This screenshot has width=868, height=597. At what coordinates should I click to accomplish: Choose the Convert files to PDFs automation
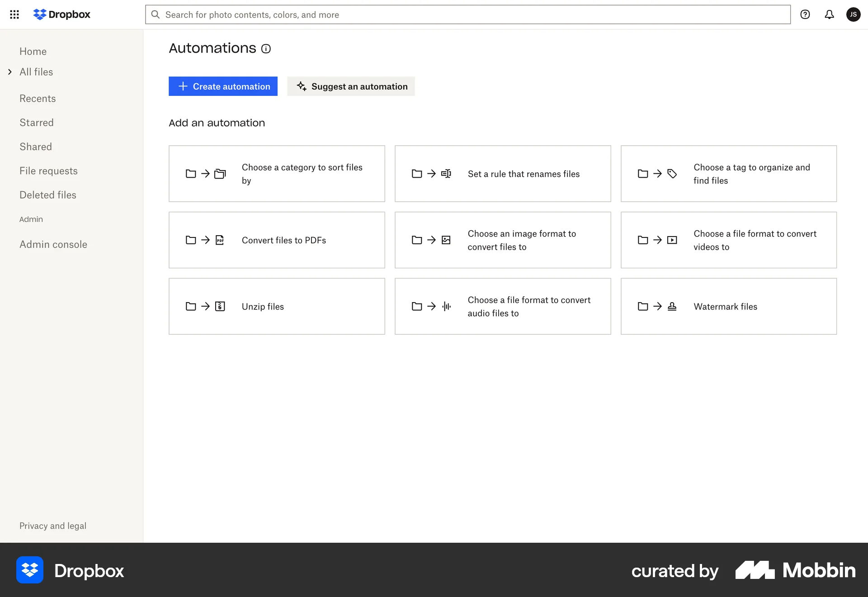[277, 240]
